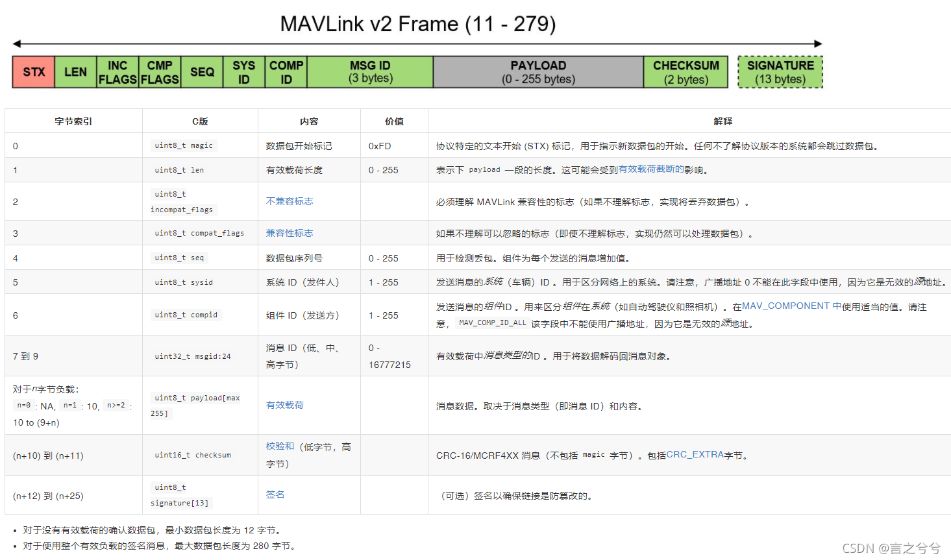The width and height of the screenshot is (951, 560).
Task: Click the gray PAYLOAD (0 - 255 bytes) block
Action: 537,72
